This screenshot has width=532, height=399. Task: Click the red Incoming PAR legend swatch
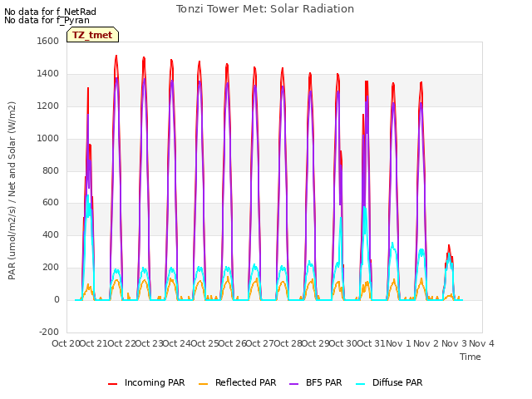click(113, 384)
